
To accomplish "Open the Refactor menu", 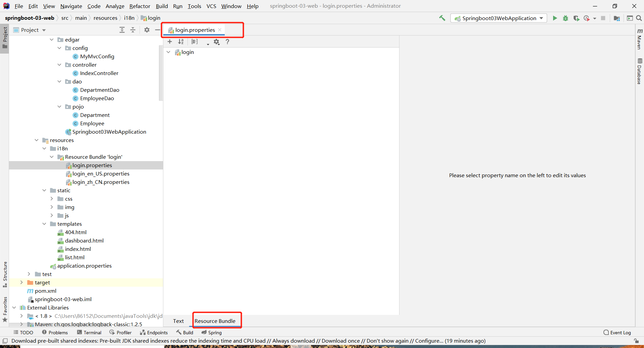I will [140, 6].
